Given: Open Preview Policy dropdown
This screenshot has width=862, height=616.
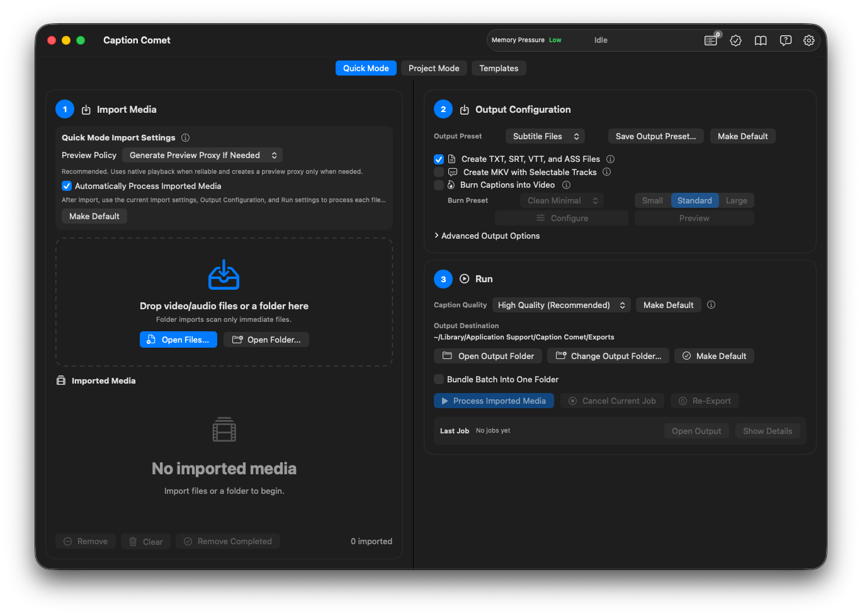Looking at the screenshot, I should pyautogui.click(x=202, y=155).
